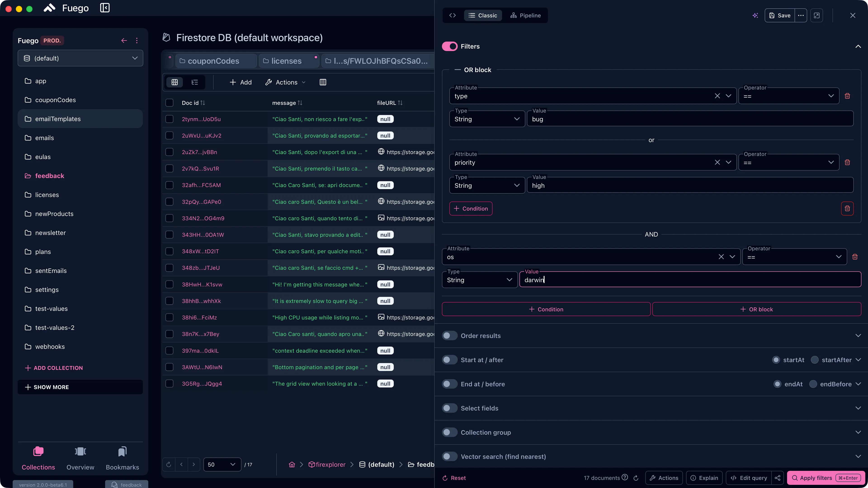Enable the Start at / after toggle
The image size is (868, 488).
point(450,360)
